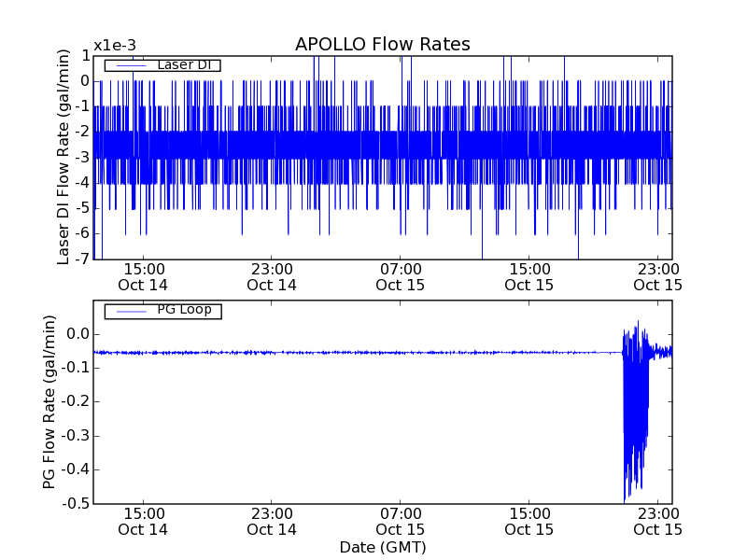747x560 pixels.
Task: Click the Laser DI Flow Rate axis label
Action: click(63, 157)
